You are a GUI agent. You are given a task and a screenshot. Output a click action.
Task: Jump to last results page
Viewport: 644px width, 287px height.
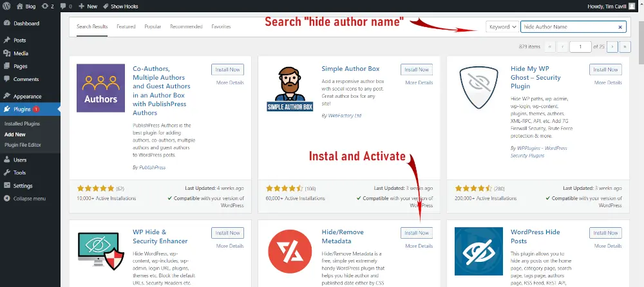pos(625,46)
